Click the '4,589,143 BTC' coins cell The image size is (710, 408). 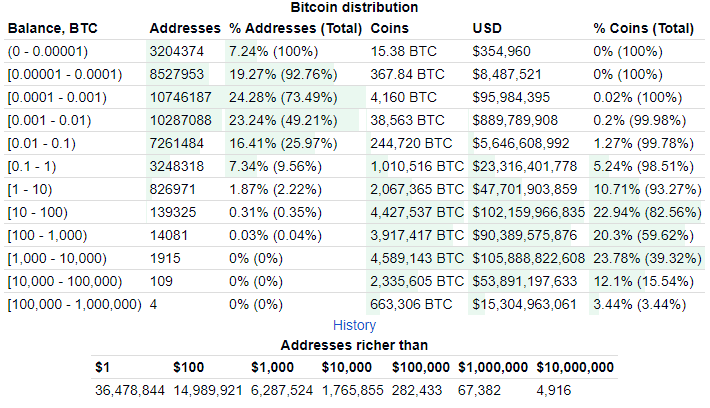point(417,259)
